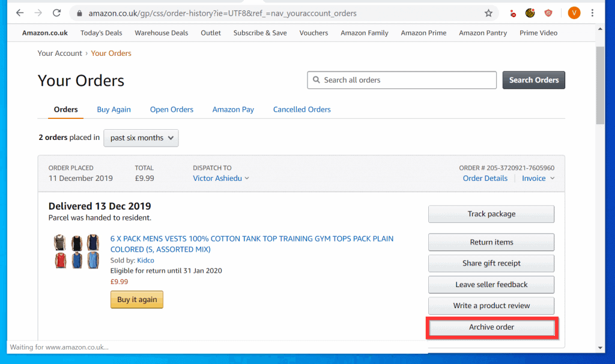The height and width of the screenshot is (364, 615).
Task: Open the adblock shield extension icon
Action: point(547,13)
